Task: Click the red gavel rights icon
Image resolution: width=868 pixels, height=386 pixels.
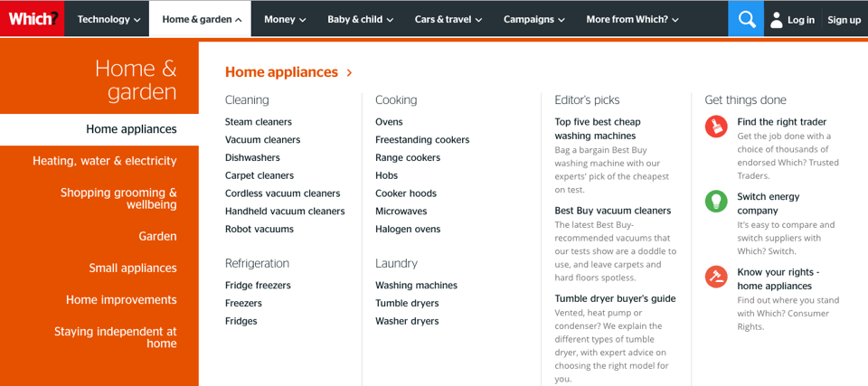Action: point(716,277)
